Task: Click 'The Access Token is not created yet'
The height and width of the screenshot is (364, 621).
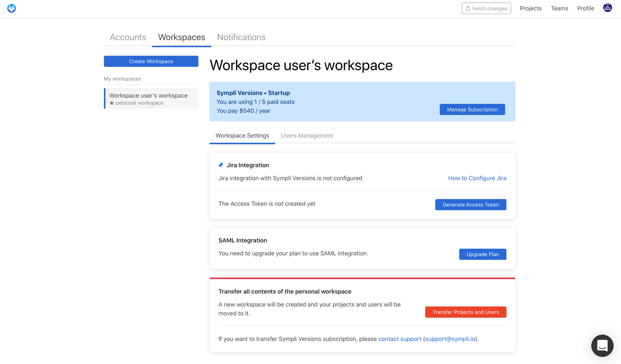Action: click(267, 204)
